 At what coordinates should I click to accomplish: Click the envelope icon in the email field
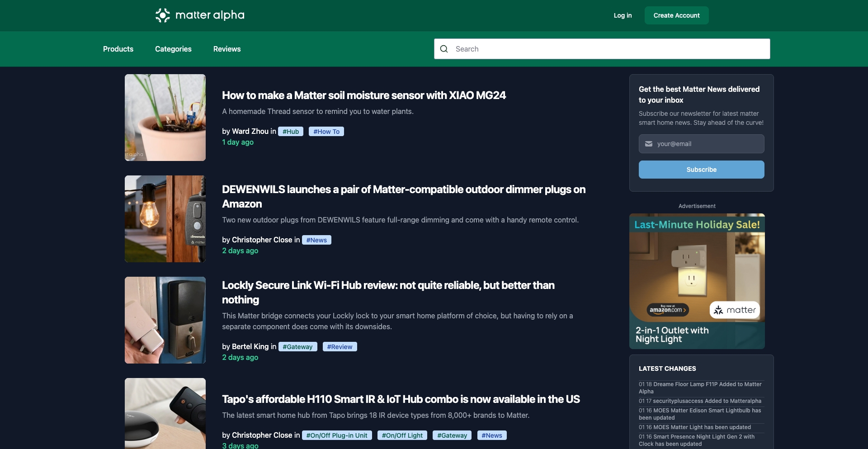tap(649, 144)
